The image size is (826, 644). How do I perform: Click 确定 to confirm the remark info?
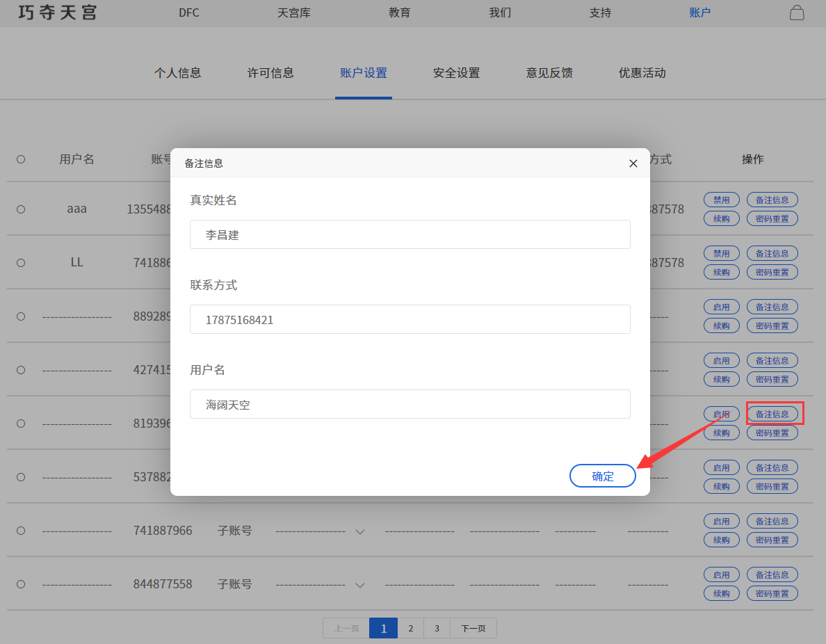point(602,476)
